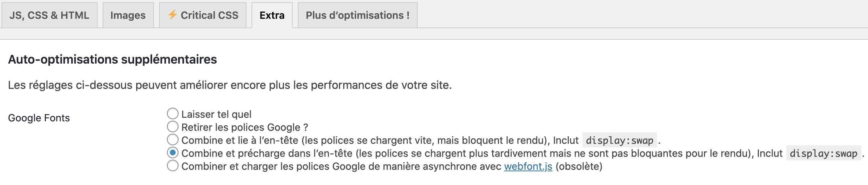Click the 'Laisser tel quel' label text
Image resolution: width=868 pixels, height=185 pixels.
(216, 114)
